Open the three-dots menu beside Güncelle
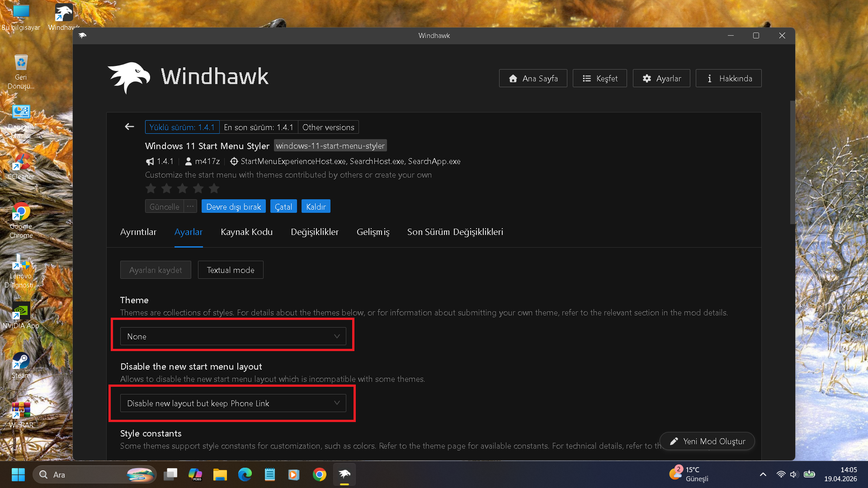Screen dimensions: 868x488 (190, 206)
